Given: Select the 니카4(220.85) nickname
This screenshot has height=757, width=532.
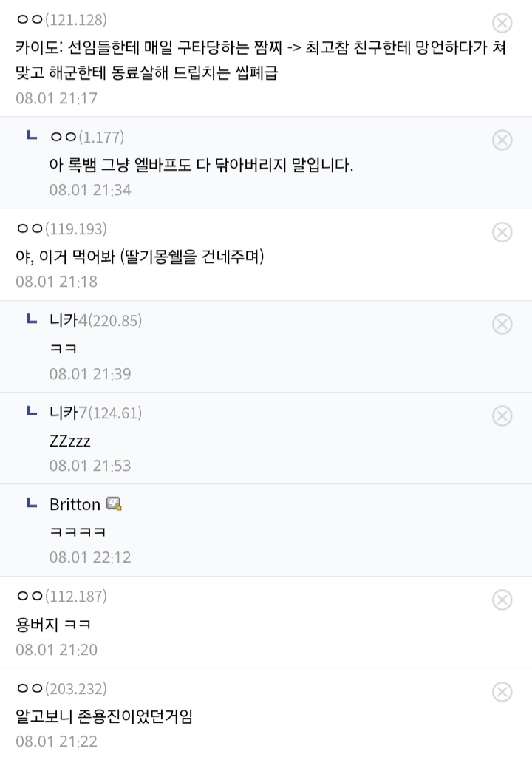Looking at the screenshot, I should click(x=95, y=320).
